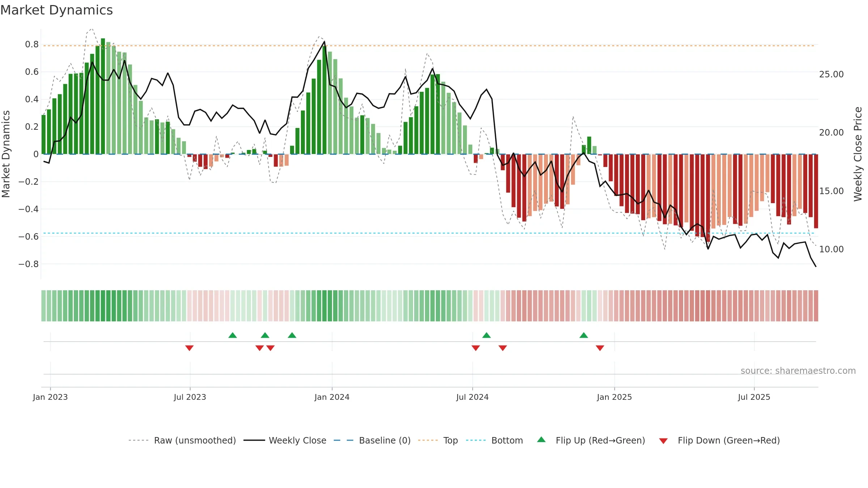The width and height of the screenshot is (868, 488).
Task: Click the green flip-up marker just after Jul 2024
Action: [486, 335]
